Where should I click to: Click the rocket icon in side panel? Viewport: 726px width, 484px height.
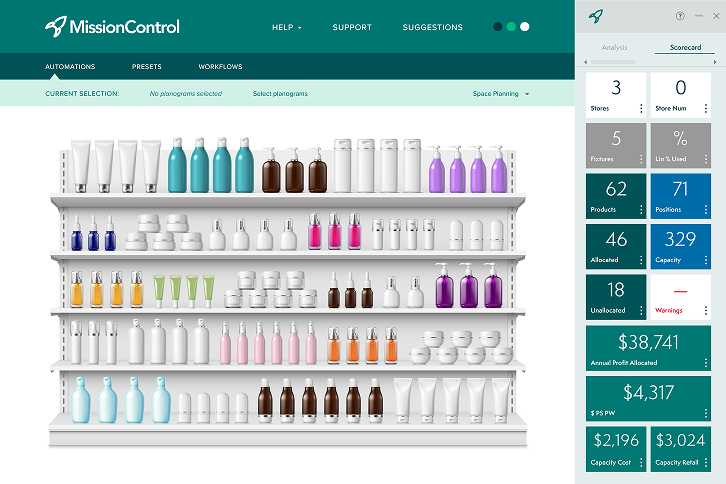(x=596, y=16)
